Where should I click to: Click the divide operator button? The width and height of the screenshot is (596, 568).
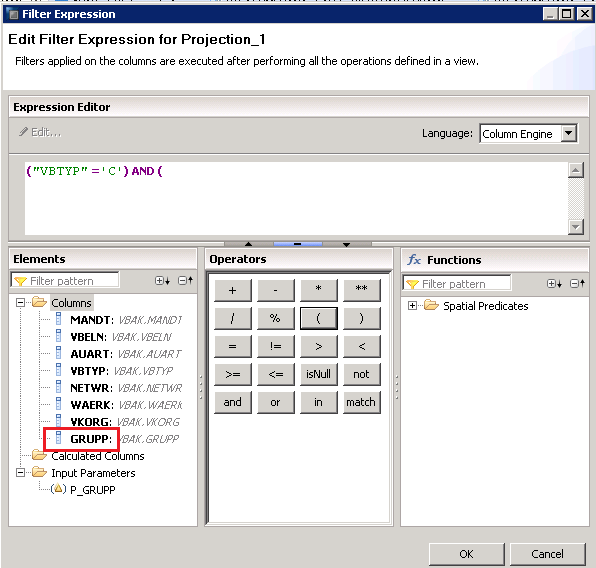coord(232,318)
